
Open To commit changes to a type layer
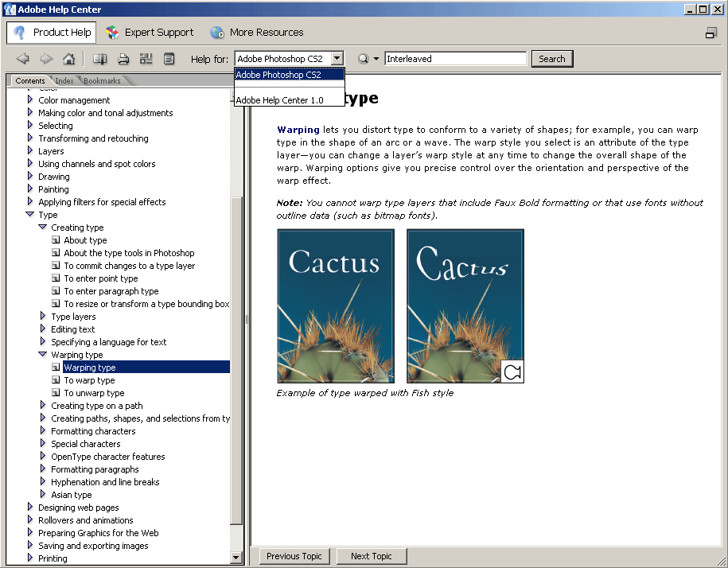click(130, 266)
